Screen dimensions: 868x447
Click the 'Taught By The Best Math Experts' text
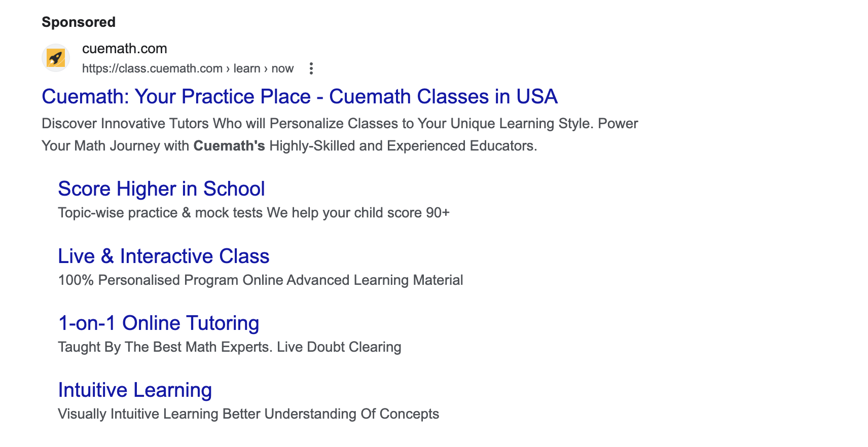229,347
